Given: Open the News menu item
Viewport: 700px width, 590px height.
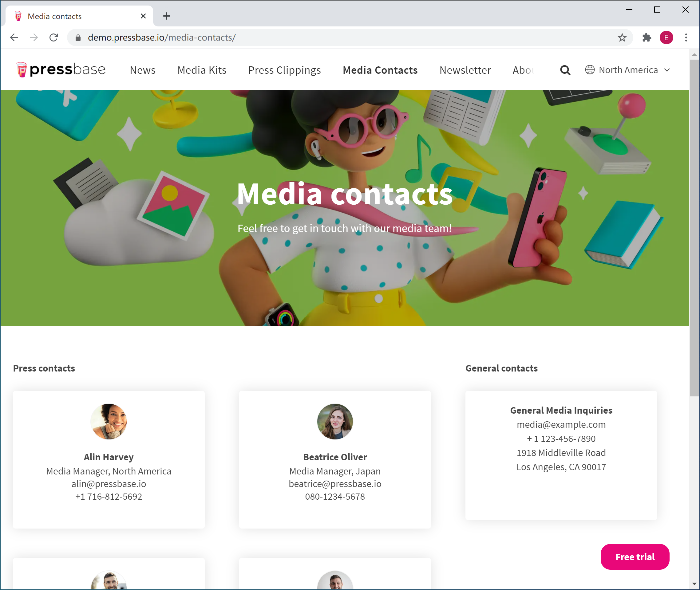Looking at the screenshot, I should pos(143,70).
